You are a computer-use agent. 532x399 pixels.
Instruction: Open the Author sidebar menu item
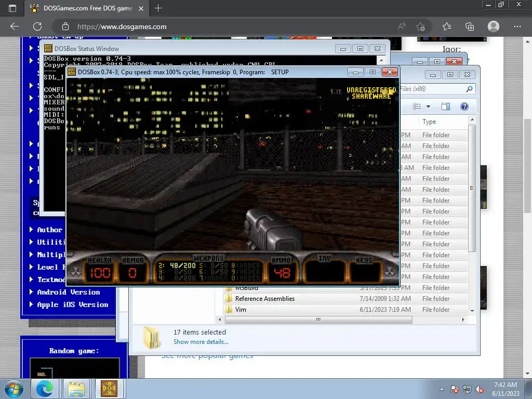coord(49,230)
